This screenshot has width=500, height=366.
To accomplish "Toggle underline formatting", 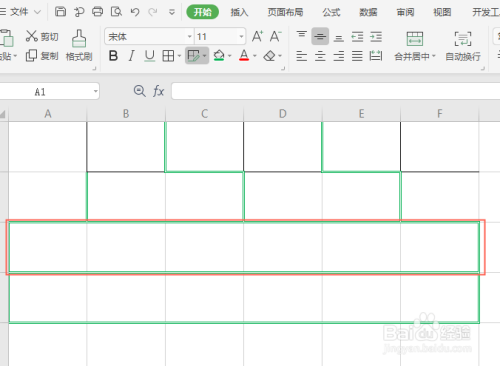I will pos(150,56).
